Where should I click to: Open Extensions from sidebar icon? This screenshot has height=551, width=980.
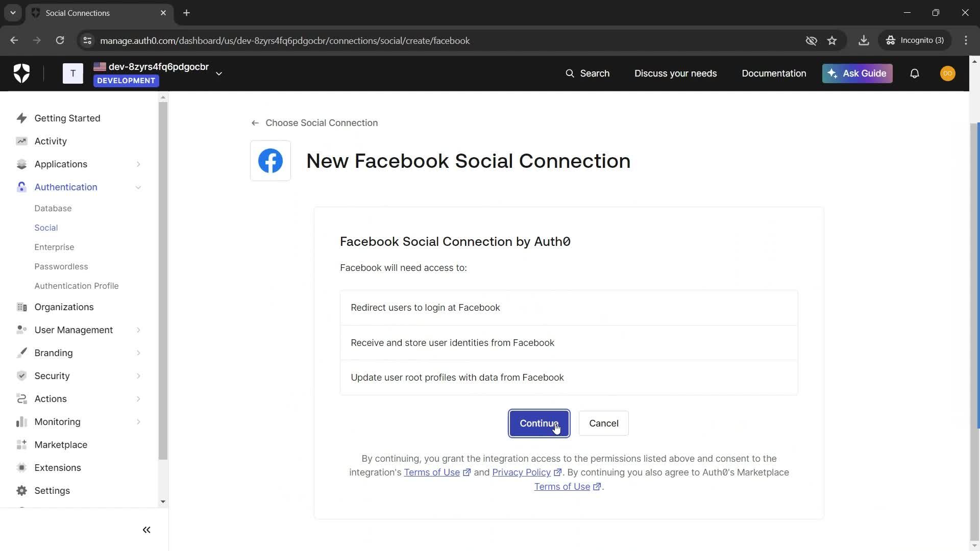tap(21, 467)
